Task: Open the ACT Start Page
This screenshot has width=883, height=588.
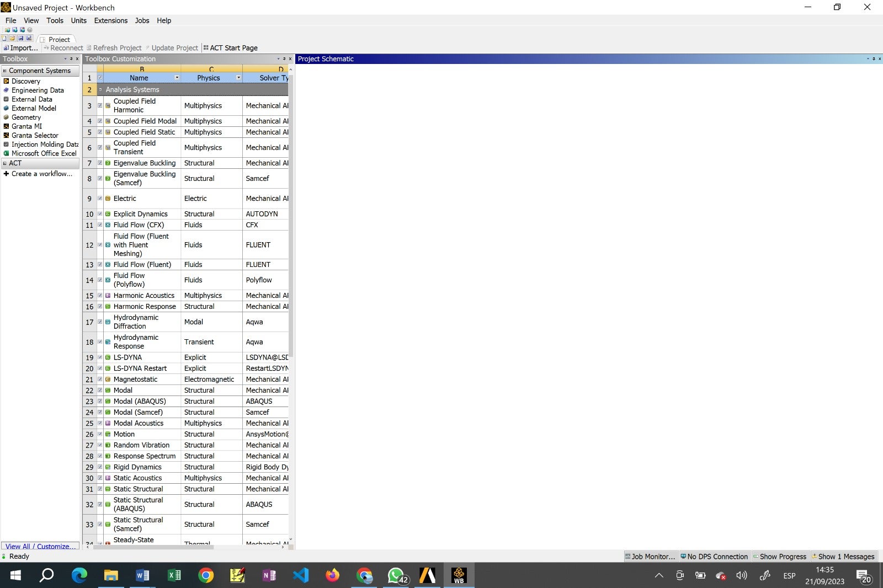Action: click(230, 48)
